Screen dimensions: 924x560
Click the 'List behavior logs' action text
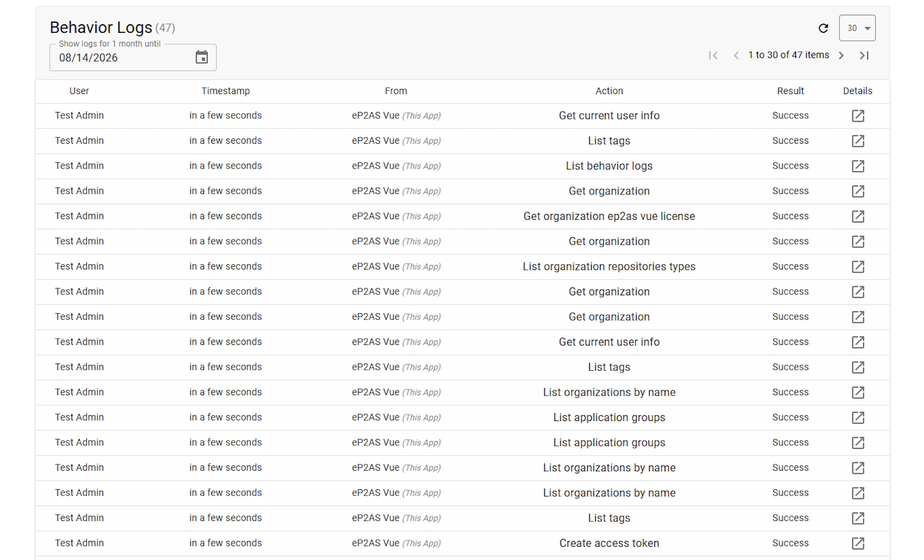(x=609, y=166)
